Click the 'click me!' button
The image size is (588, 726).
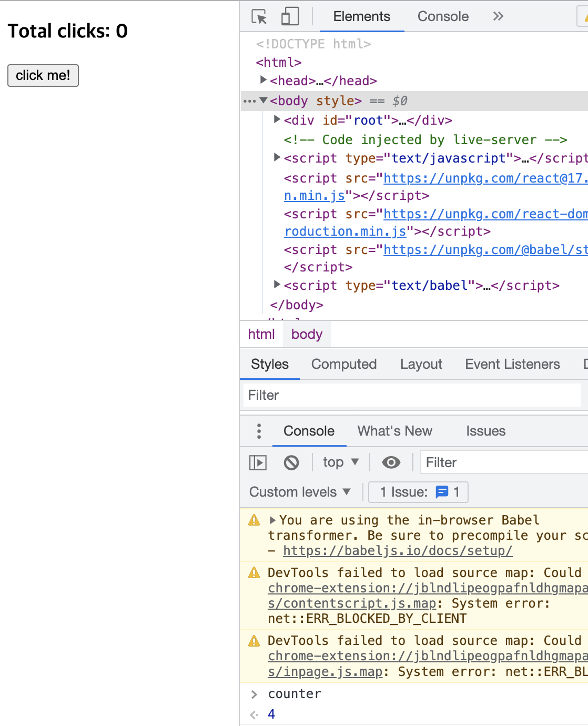pos(43,75)
